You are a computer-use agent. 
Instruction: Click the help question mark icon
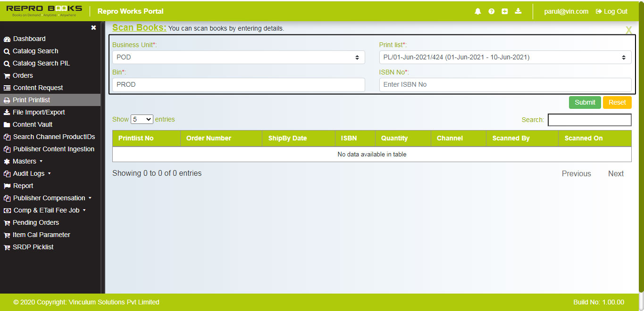click(491, 11)
